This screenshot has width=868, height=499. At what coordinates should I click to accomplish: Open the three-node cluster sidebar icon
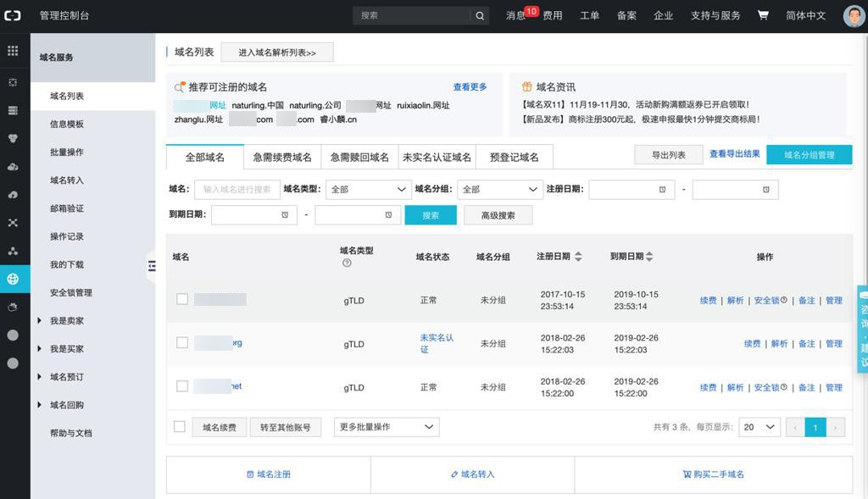point(13,251)
